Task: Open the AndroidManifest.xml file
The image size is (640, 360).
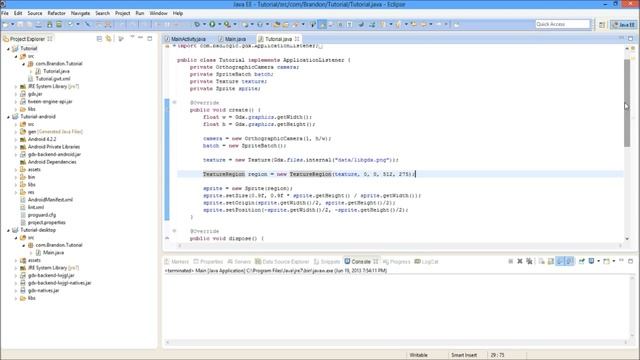Action: coord(50,200)
